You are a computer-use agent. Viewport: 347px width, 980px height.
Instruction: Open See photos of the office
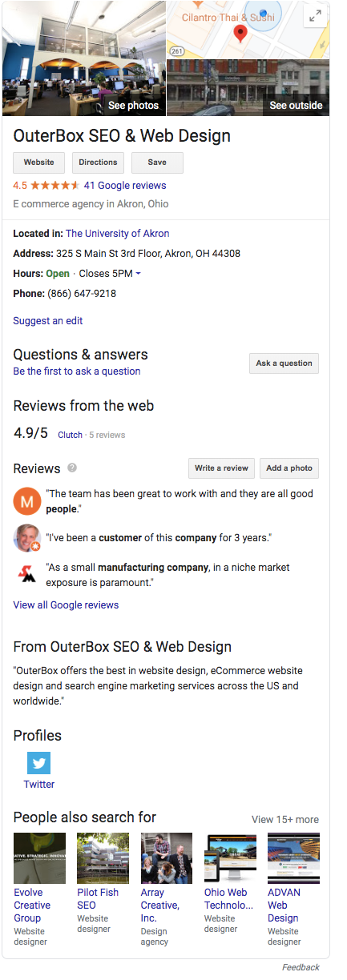(x=83, y=59)
